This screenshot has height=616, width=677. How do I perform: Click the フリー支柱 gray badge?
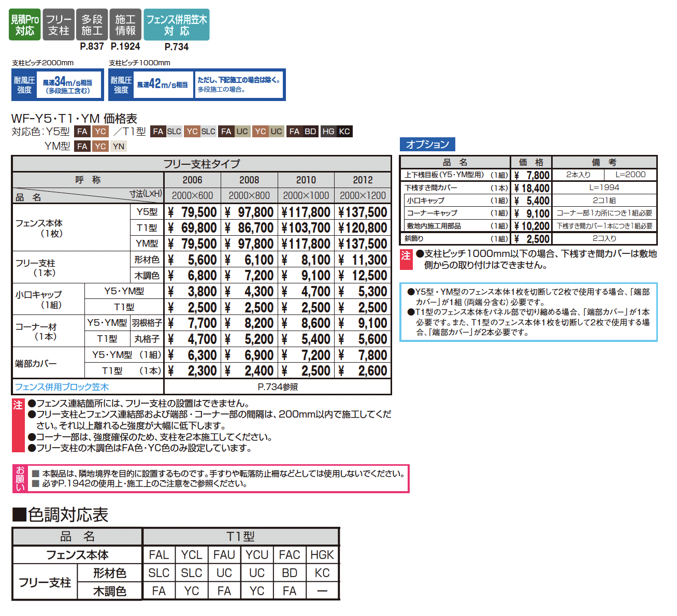click(59, 25)
